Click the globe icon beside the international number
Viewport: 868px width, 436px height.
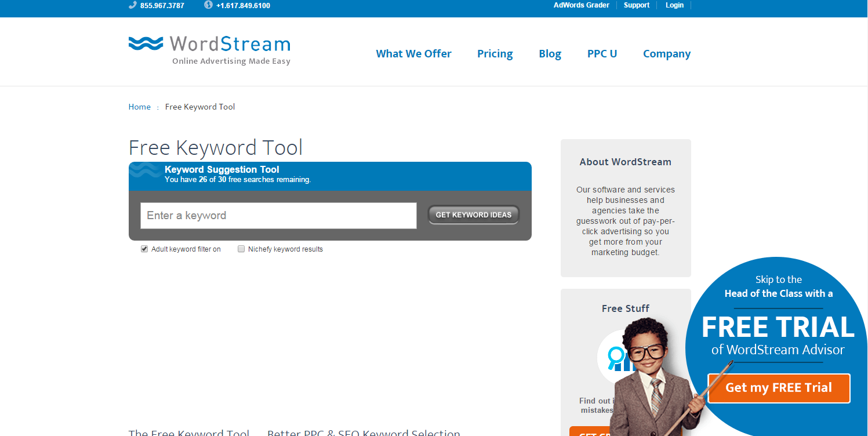coord(208,5)
